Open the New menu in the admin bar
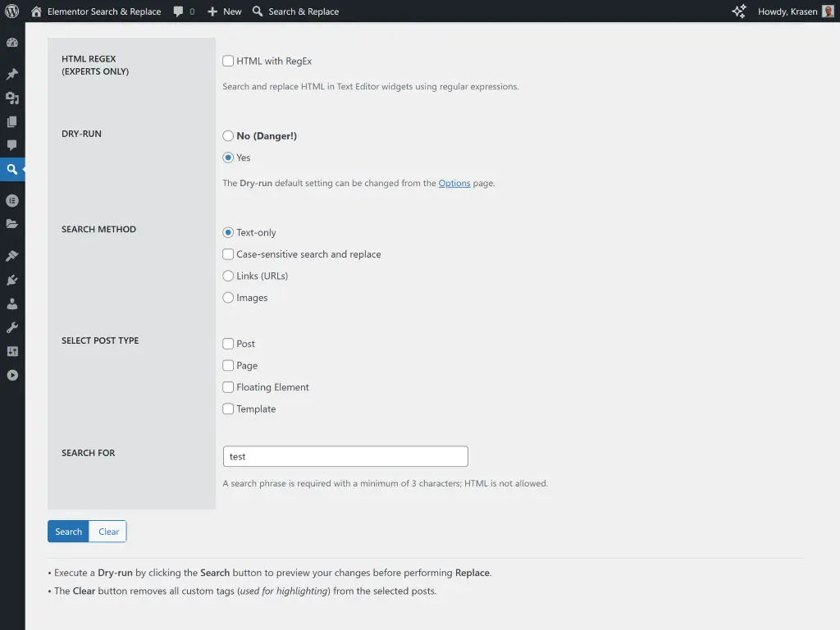This screenshot has width=840, height=630. point(223,11)
